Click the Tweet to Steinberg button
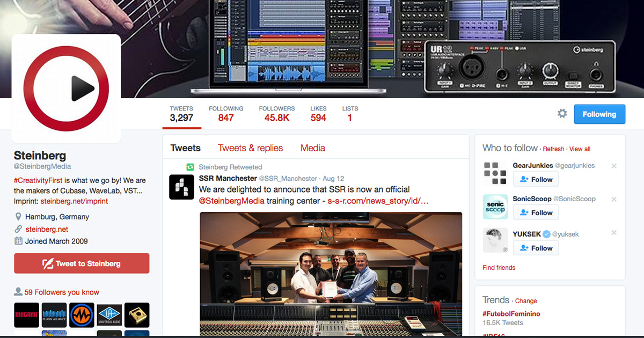The image size is (644, 338). (x=82, y=263)
